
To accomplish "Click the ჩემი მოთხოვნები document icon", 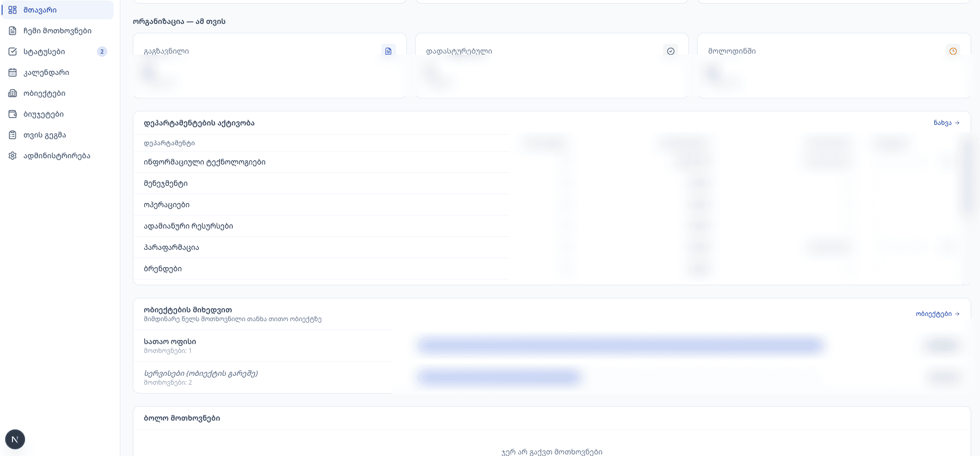I will coord(13,31).
